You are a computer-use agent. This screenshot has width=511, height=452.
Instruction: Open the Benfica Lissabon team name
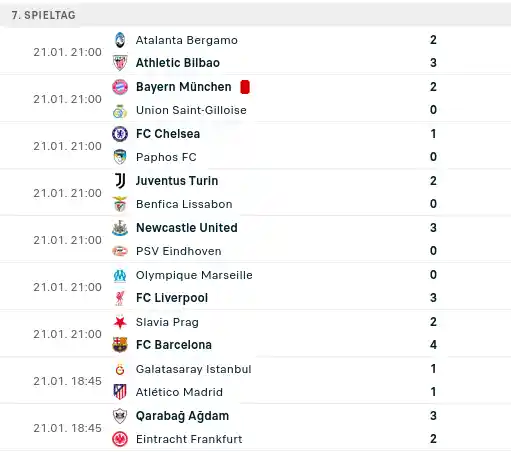184,204
